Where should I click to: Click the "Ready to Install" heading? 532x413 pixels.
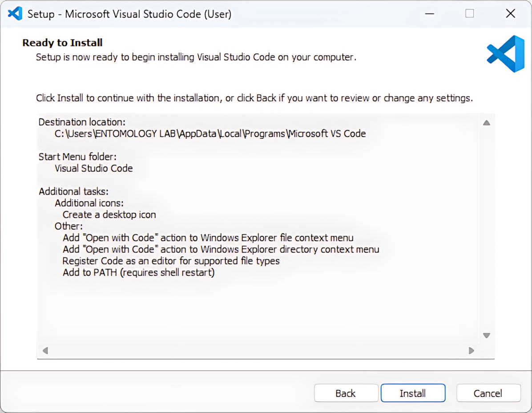pos(62,43)
